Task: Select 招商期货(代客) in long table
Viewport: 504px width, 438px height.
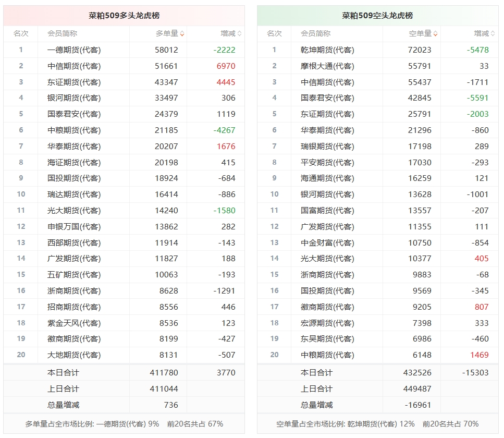Action: click(74, 307)
